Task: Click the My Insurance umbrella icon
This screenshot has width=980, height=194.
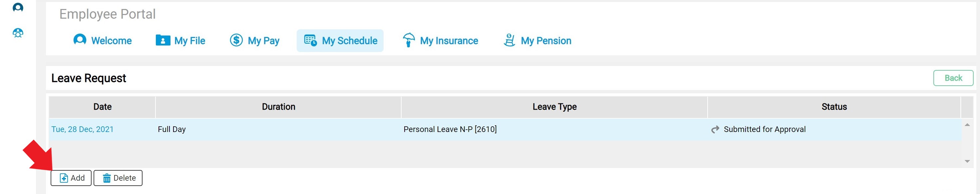Action: [409, 40]
